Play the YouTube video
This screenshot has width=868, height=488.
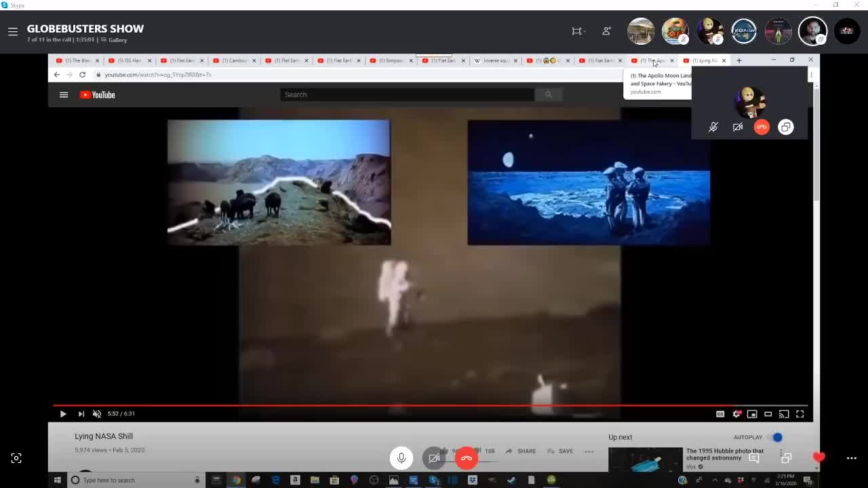[x=63, y=414]
